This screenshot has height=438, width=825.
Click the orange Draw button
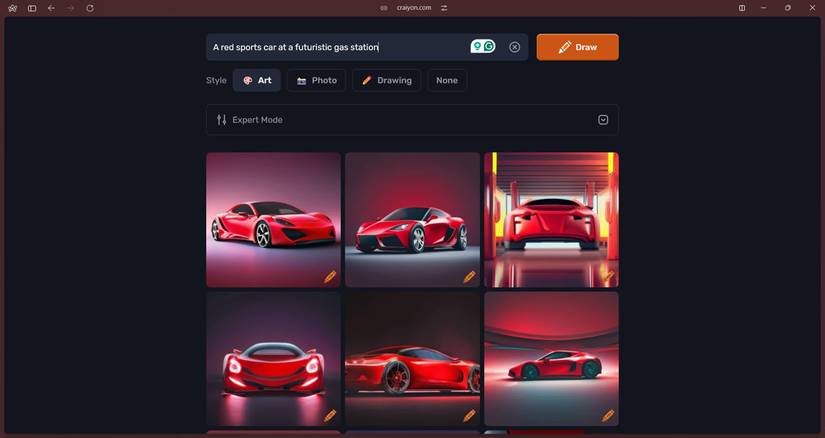click(577, 47)
